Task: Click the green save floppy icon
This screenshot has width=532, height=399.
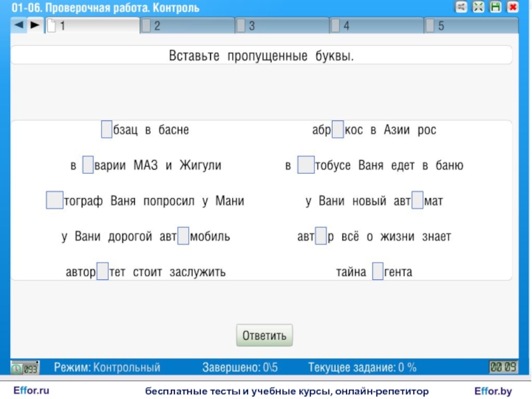Action: [495, 7]
